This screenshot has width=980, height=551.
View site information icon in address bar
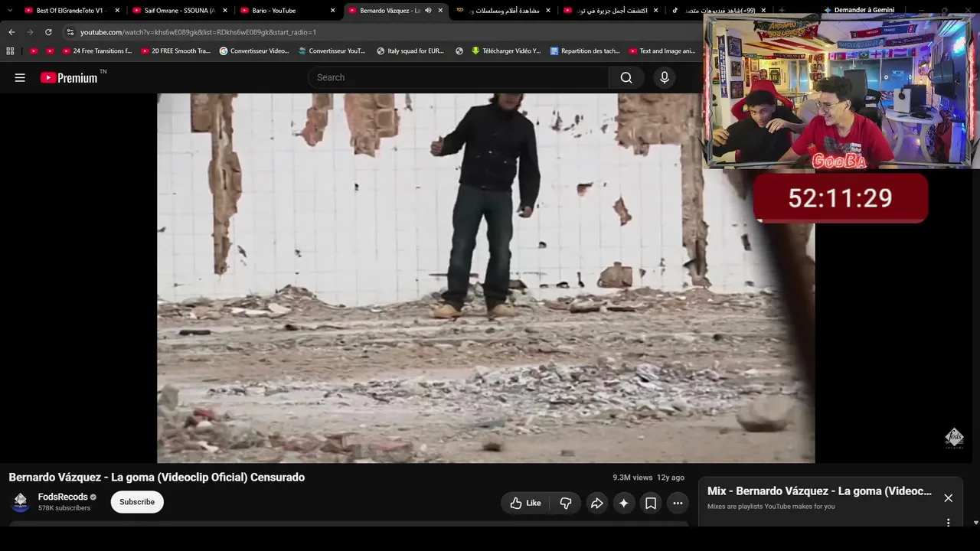70,32
